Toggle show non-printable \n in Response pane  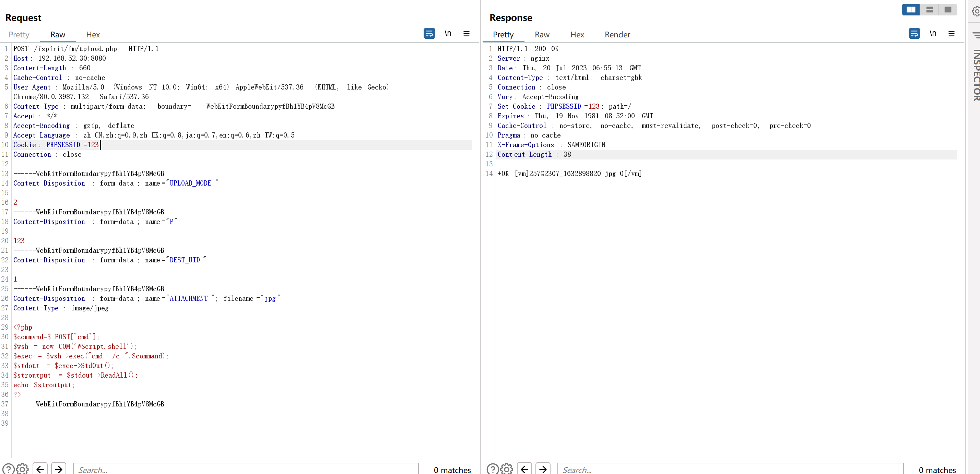click(933, 34)
